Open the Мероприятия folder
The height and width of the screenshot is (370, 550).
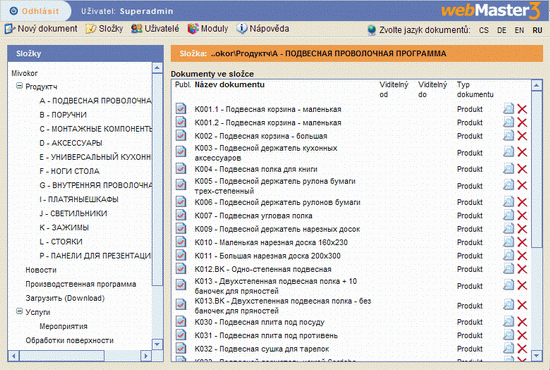[x=63, y=326]
